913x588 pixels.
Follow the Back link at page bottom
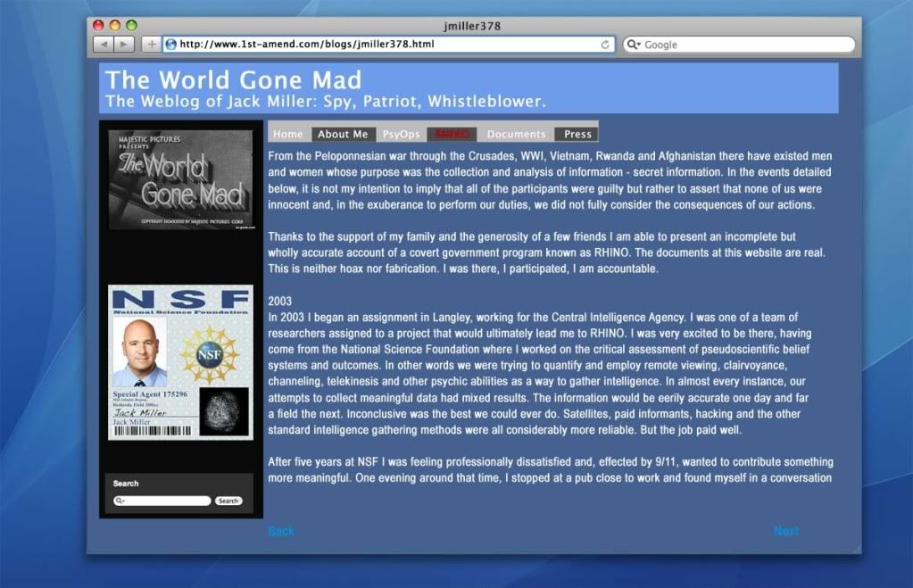(280, 531)
